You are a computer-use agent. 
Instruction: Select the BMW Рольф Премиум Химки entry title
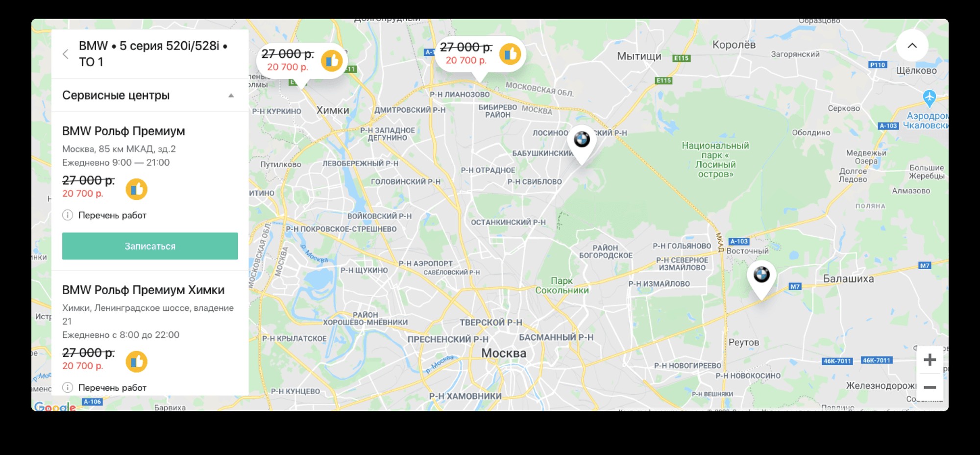click(143, 290)
